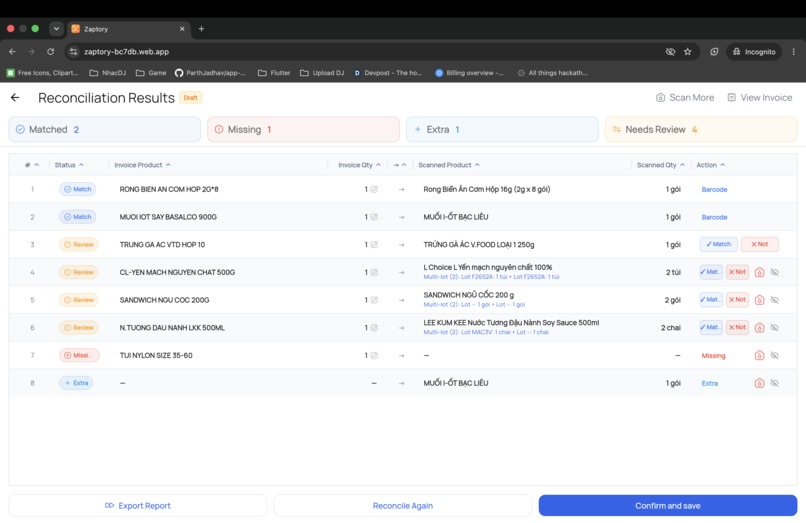Viewport: 806px width, 523px height.
Task: Click red scan icon in CL-YEN MACH row
Action: coord(759,272)
